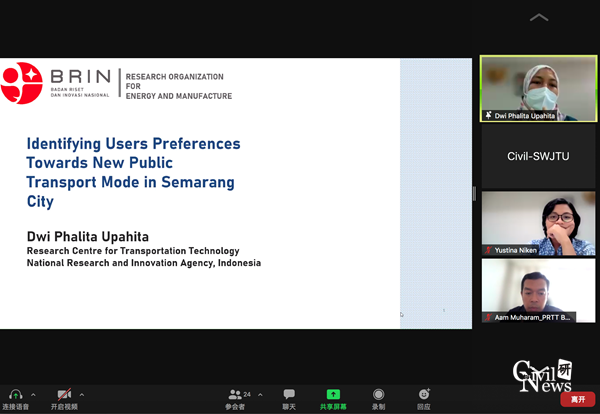Open the participants panel icon

pyautogui.click(x=235, y=394)
